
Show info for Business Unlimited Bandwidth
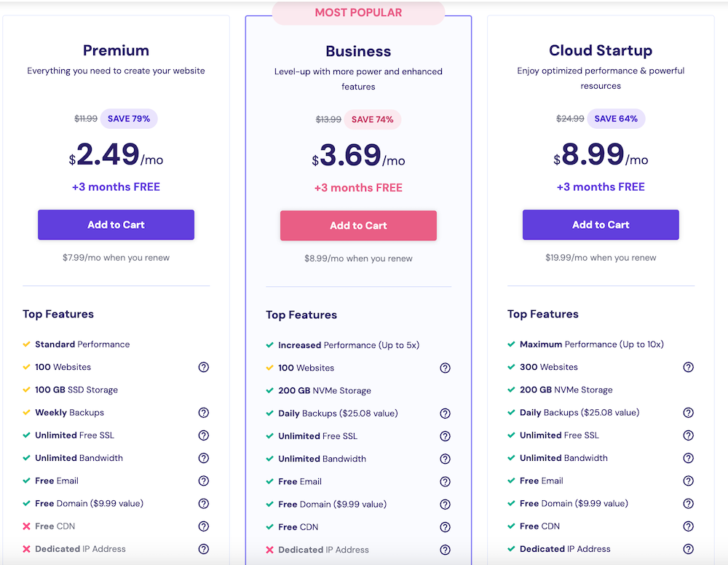coord(446,459)
